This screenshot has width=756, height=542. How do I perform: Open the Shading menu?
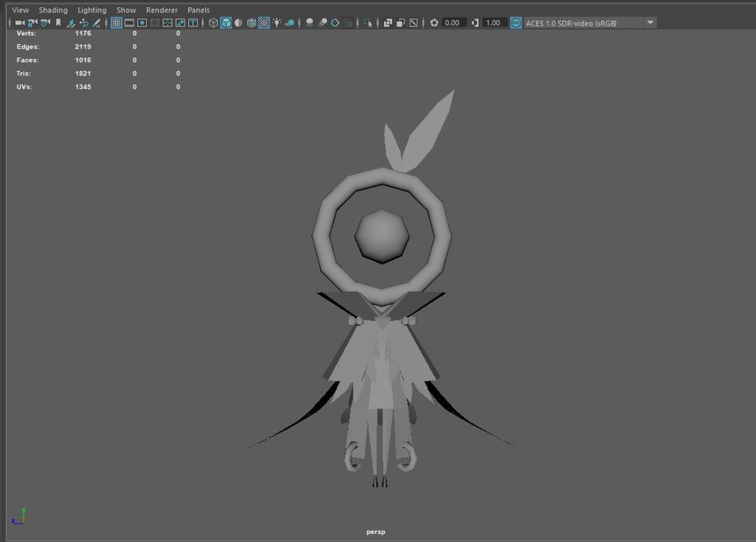coord(53,10)
